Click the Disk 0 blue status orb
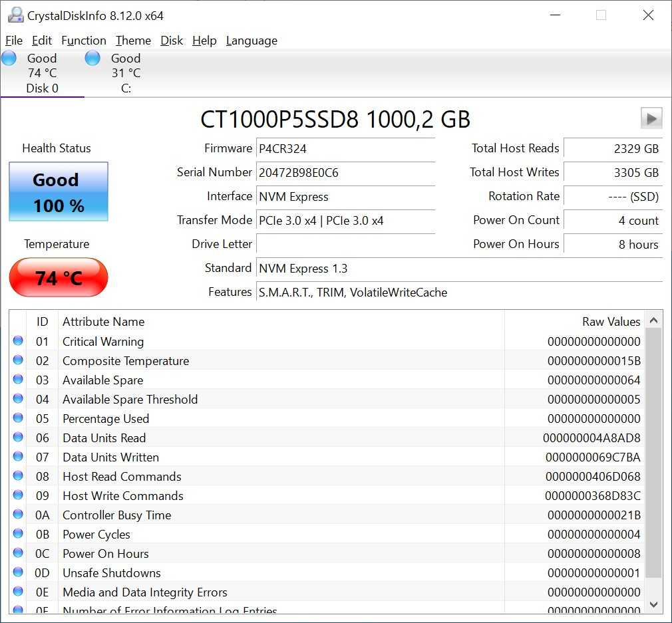 point(9,59)
